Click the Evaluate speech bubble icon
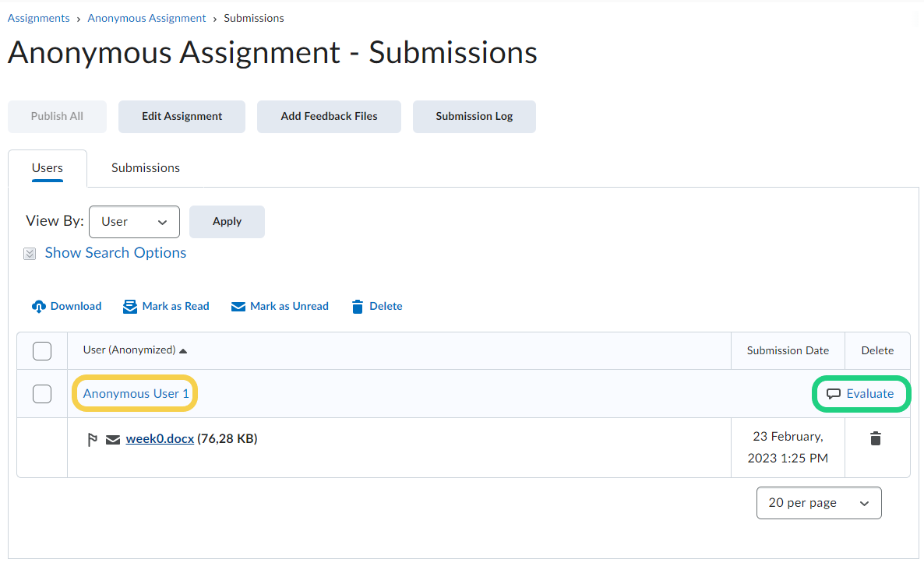This screenshot has height=566, width=924. click(x=834, y=394)
